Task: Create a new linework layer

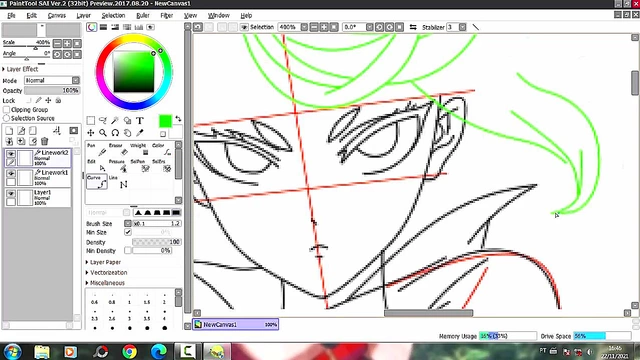Action: pos(21,131)
